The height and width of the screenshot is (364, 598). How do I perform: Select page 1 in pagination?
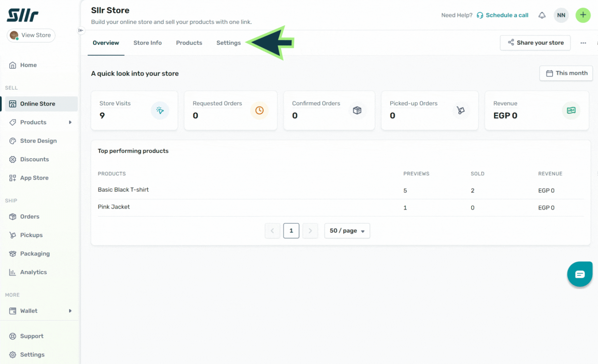(291, 231)
